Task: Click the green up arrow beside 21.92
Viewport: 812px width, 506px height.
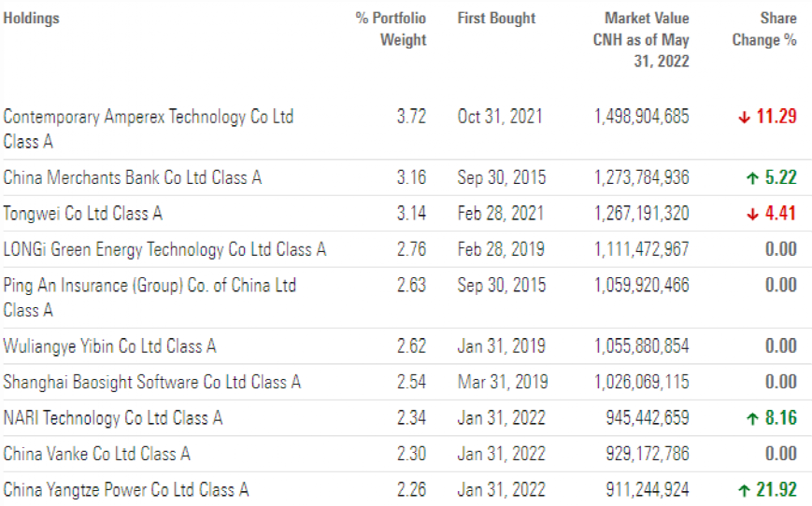Action: pos(744,490)
